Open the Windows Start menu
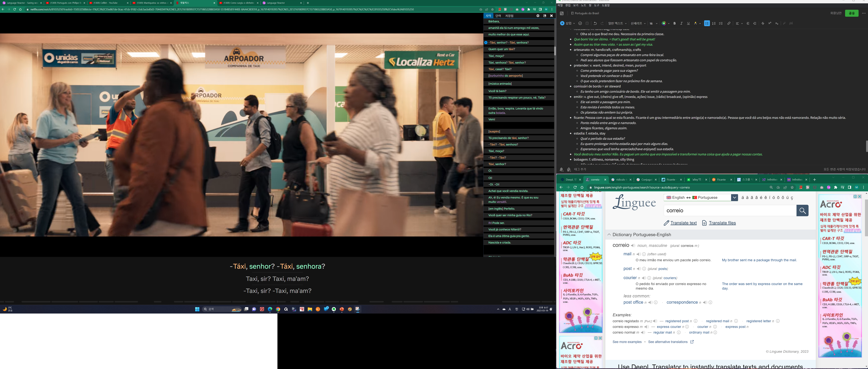Viewport: 868px width, 369px height. tap(197, 309)
